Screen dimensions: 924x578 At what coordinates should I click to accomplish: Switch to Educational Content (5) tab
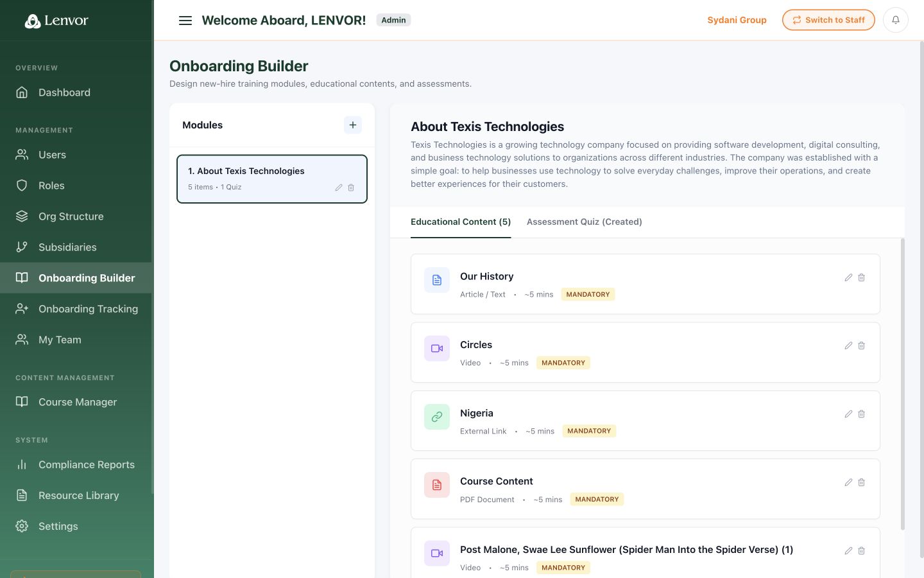461,222
